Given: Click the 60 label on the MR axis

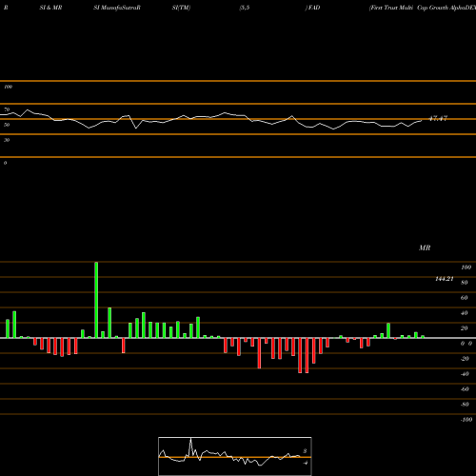Looking at the screenshot, I should click(x=465, y=298).
